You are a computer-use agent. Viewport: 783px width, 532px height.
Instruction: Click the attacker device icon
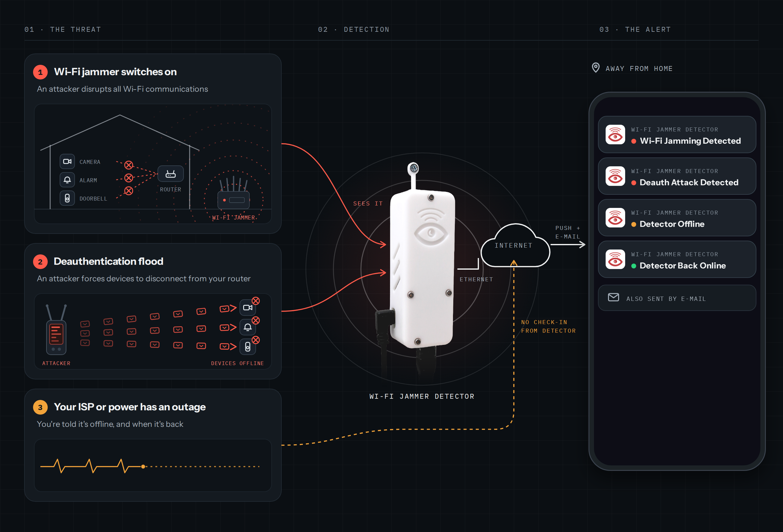(x=56, y=329)
